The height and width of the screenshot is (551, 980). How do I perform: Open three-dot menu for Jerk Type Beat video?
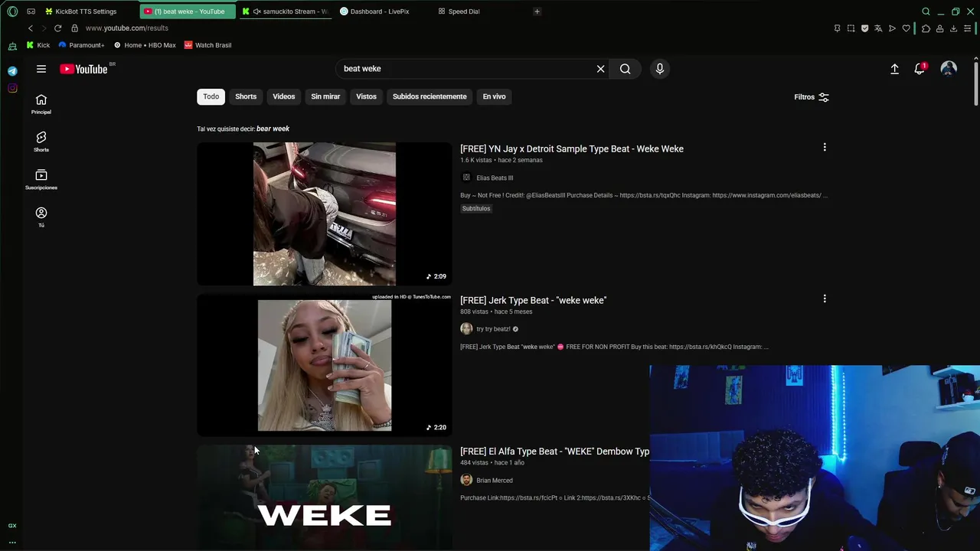click(x=825, y=298)
